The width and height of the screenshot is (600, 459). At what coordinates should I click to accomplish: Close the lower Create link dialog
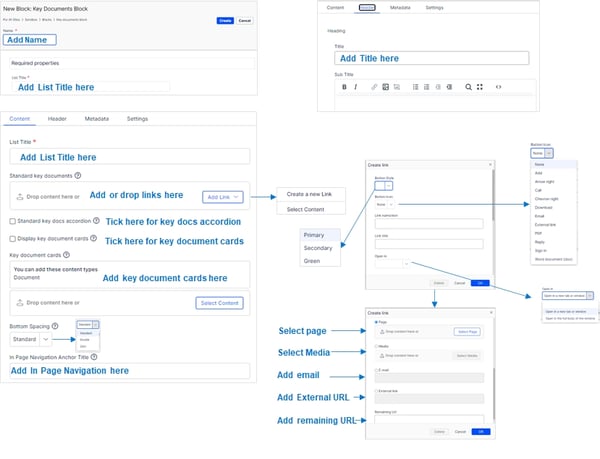click(491, 313)
